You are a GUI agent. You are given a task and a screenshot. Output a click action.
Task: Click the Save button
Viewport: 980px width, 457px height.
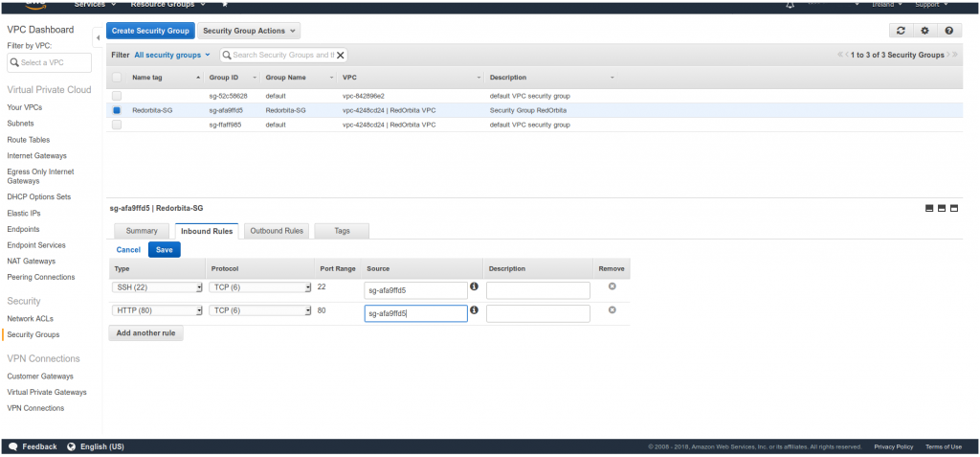(164, 249)
